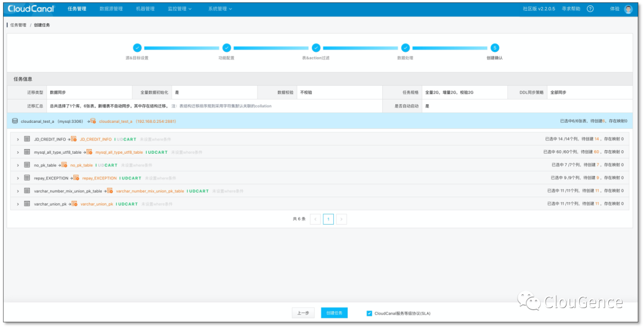Open the 监控管理 dropdown menu
This screenshot has width=644, height=329.
[x=179, y=8]
